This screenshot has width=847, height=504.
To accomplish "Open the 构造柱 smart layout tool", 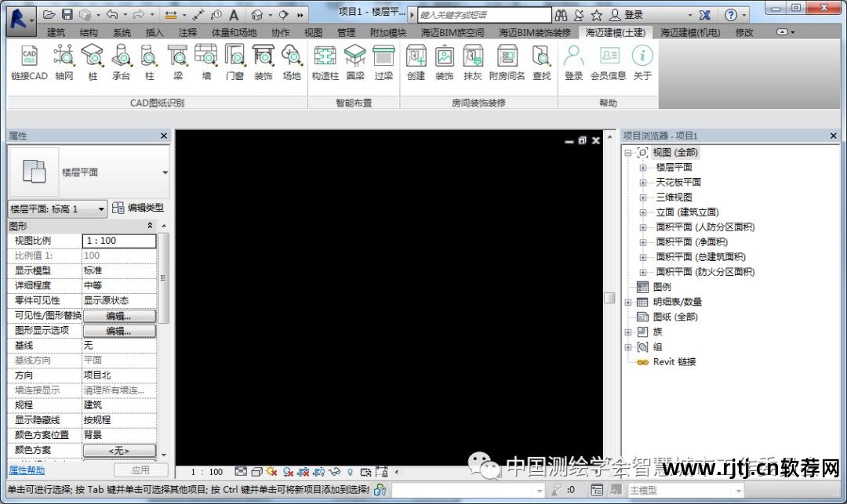I will [325, 63].
